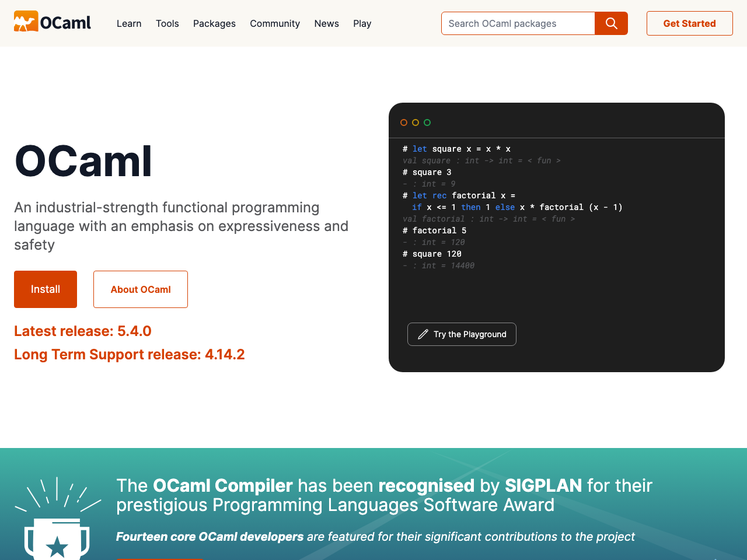Click the pencil icon on Try the Playground
Screen dimensions: 747x560
click(x=422, y=334)
